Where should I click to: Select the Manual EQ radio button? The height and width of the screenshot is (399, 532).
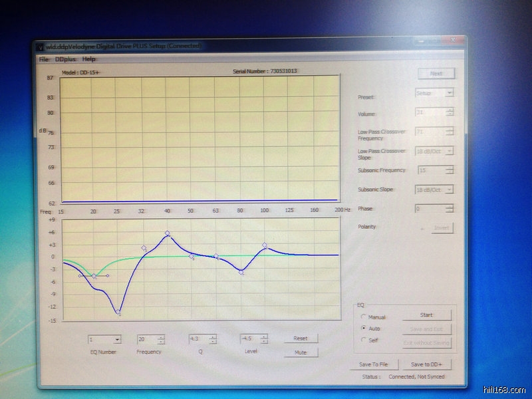[x=362, y=317]
